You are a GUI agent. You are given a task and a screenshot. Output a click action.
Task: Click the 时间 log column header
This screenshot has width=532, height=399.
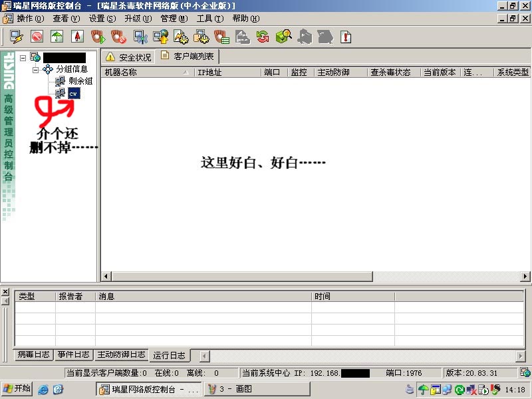(x=353, y=297)
